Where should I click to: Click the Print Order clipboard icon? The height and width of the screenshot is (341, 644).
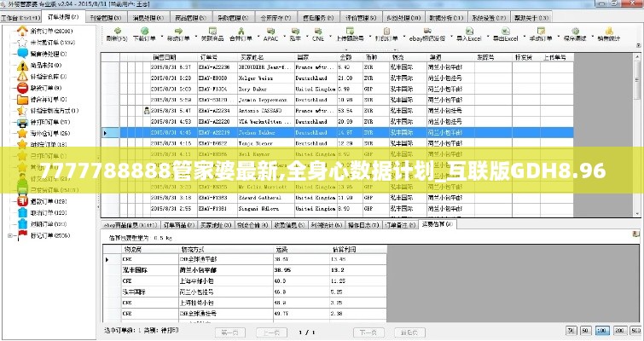point(386,31)
